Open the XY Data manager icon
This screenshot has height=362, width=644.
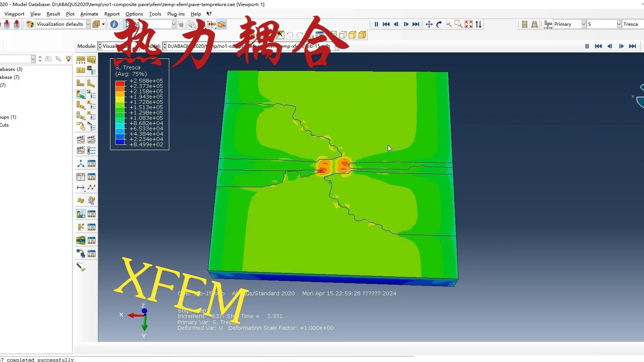91,176
